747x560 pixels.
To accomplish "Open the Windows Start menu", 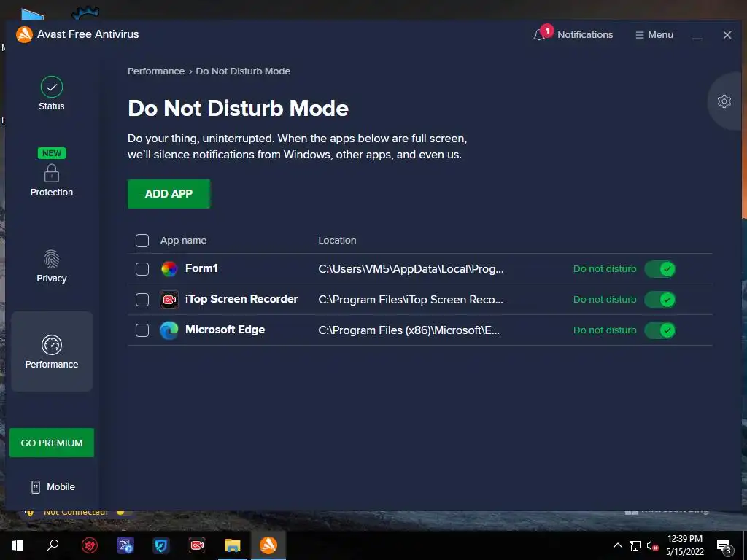I will click(x=18, y=545).
